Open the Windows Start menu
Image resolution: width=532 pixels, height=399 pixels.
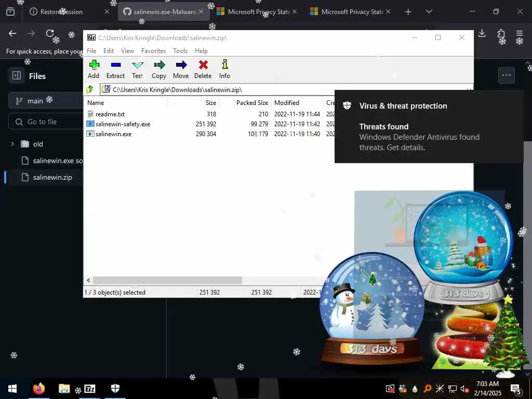(12, 389)
